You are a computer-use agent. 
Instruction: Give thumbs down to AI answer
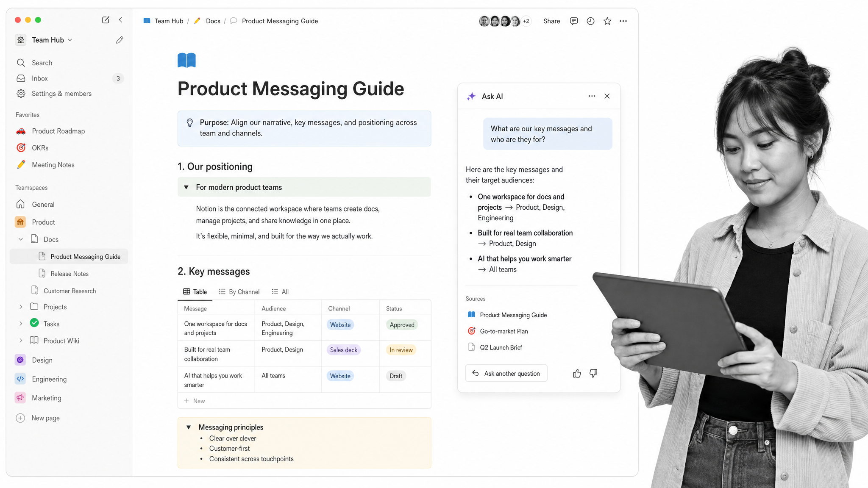click(x=593, y=373)
